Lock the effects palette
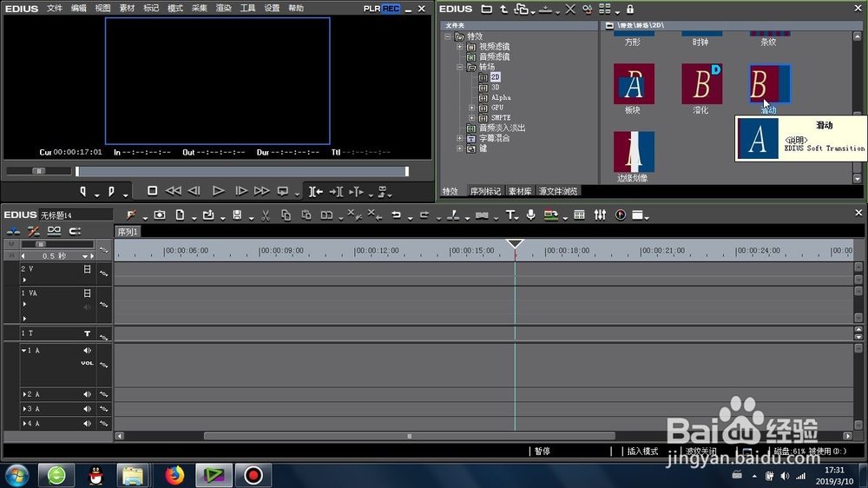 [630, 10]
